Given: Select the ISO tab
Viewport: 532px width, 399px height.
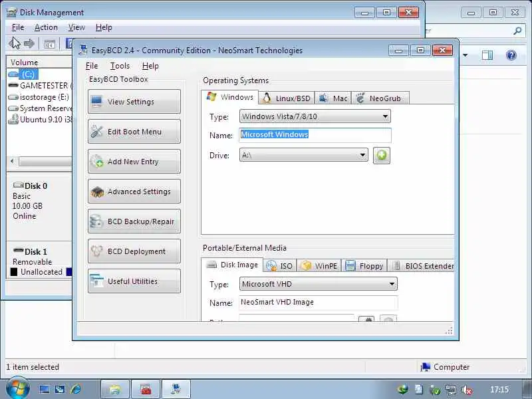Looking at the screenshot, I should [279, 265].
